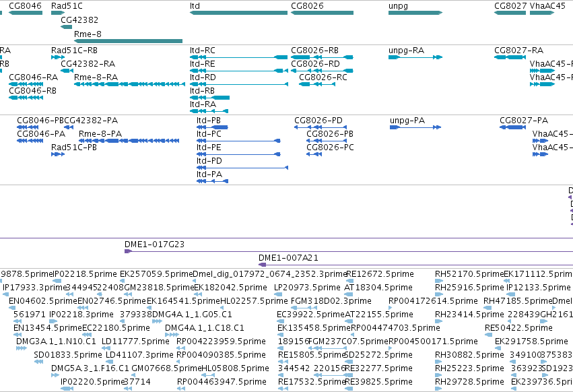573x392 pixels.
Task: Select the unpg-PA label
Action: (407, 121)
